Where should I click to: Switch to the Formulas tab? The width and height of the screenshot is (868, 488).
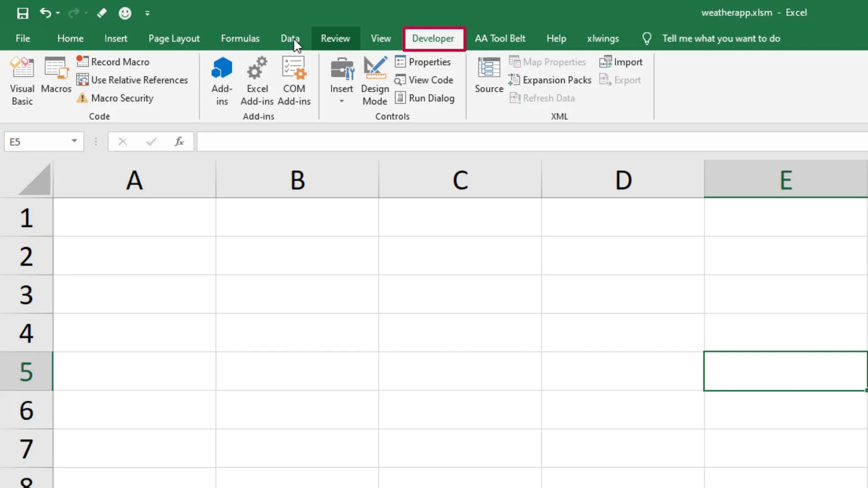240,38
